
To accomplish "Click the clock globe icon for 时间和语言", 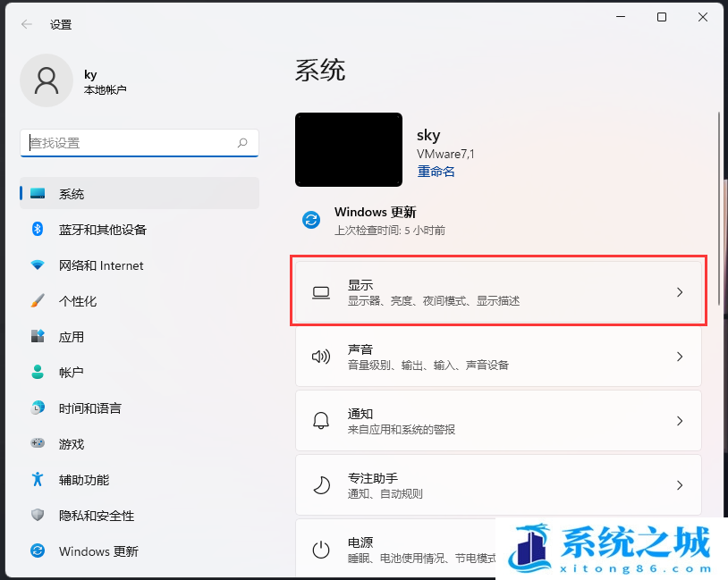I will (x=38, y=408).
